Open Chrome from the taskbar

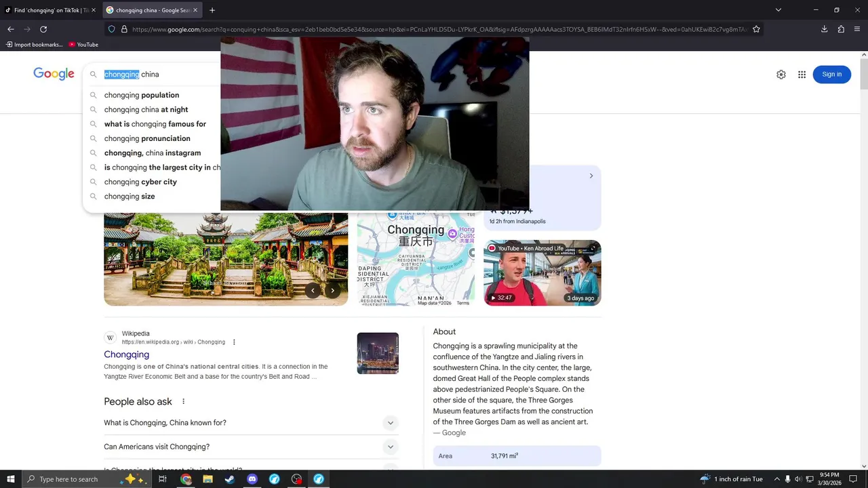tap(186, 479)
